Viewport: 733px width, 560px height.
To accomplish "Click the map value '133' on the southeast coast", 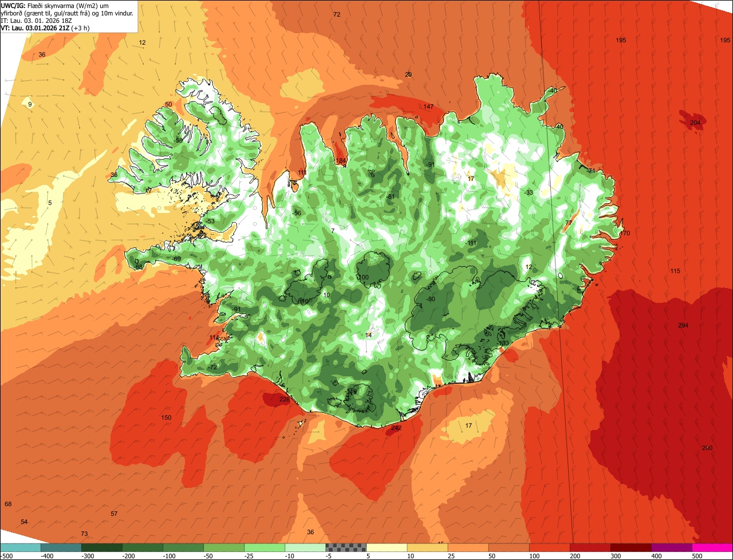I will click(504, 344).
